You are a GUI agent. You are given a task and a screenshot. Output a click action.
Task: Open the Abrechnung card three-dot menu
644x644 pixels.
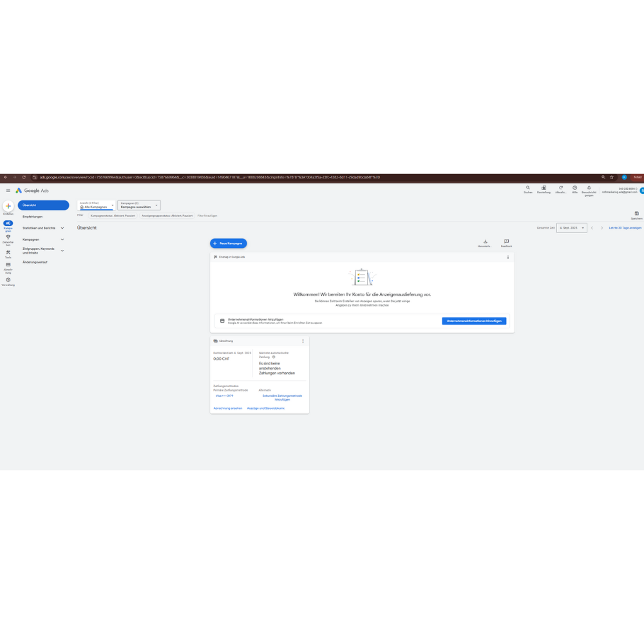click(303, 341)
